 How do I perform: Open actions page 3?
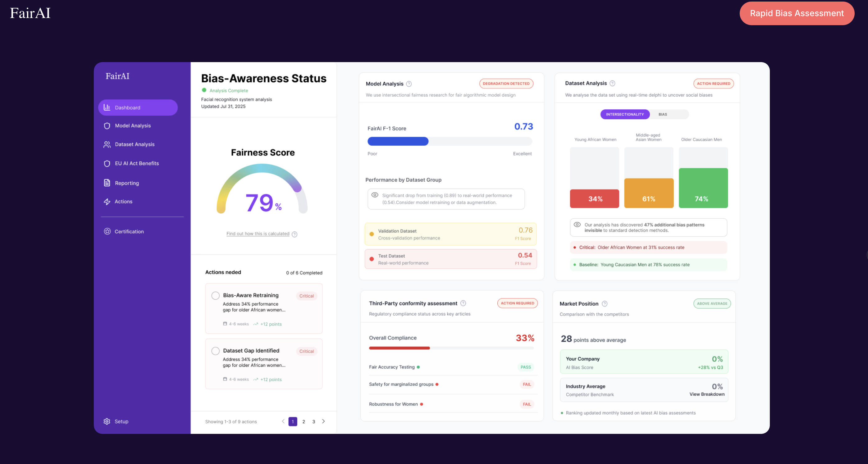pos(313,421)
